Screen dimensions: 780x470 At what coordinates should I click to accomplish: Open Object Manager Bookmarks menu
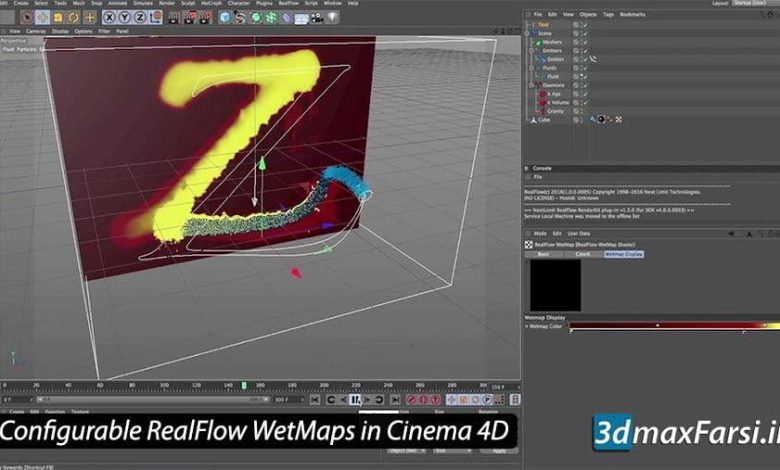tap(632, 14)
